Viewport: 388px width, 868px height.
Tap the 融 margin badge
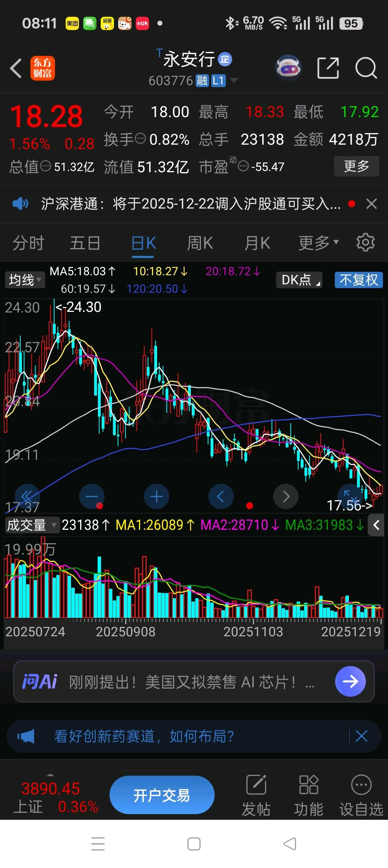pos(202,80)
